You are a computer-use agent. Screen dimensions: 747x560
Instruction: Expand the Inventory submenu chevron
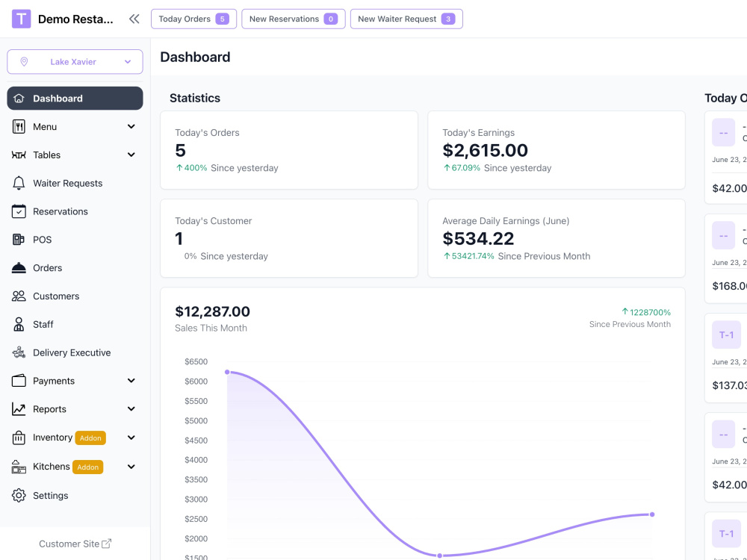(131, 438)
